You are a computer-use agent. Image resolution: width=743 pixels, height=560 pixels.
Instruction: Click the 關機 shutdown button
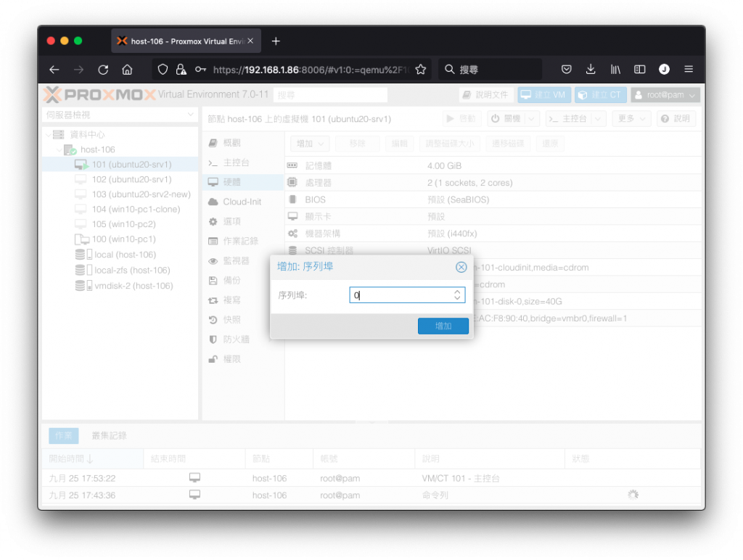506,118
